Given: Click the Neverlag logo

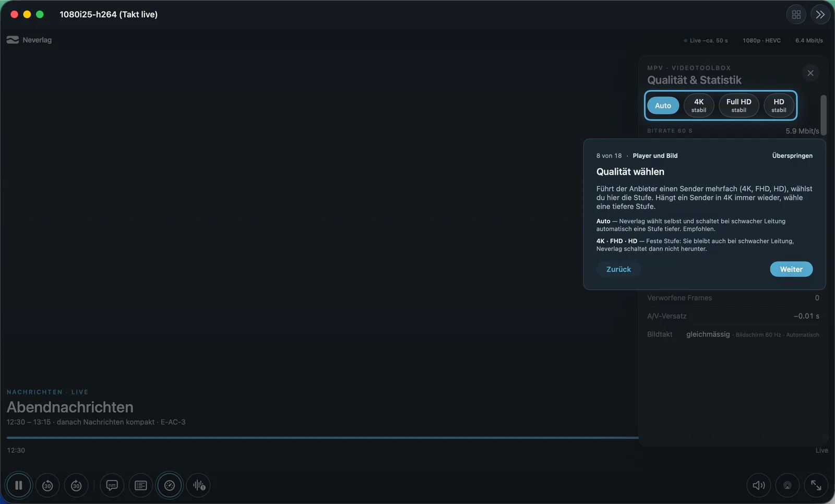Looking at the screenshot, I should click(x=29, y=40).
